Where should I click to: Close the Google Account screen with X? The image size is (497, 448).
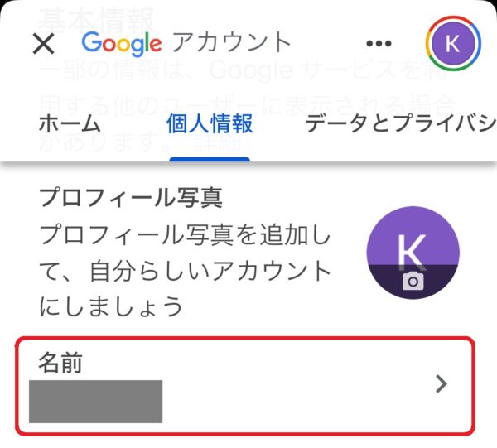pos(43,44)
